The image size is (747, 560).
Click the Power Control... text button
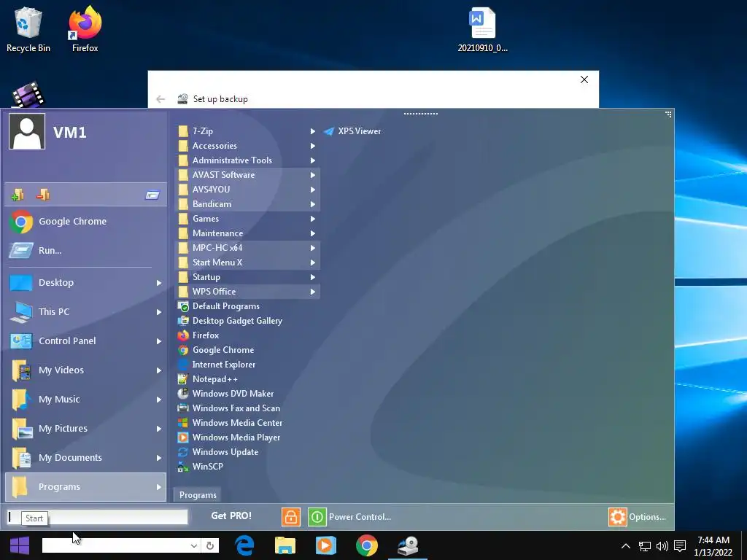(x=360, y=517)
